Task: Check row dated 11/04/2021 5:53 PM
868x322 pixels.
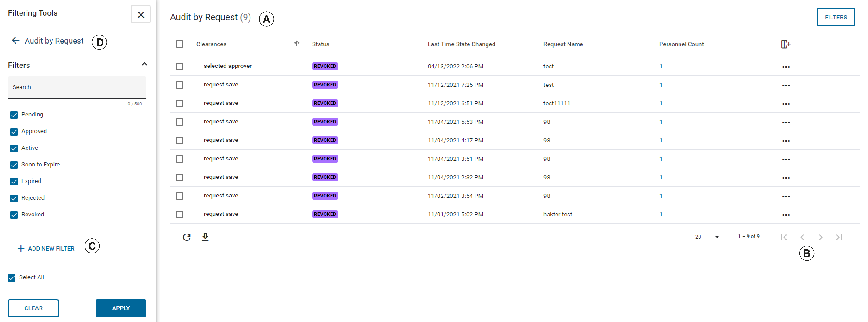Action: [180, 122]
